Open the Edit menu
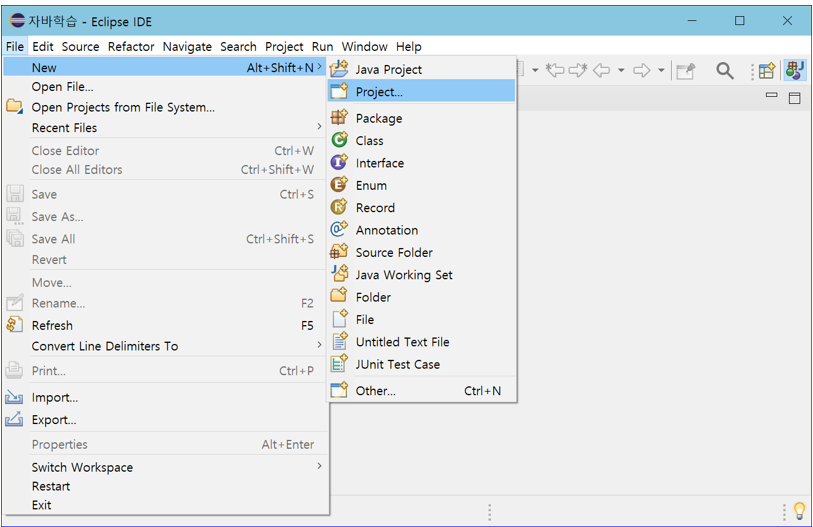Viewport: 813px width, 527px height. (x=43, y=47)
